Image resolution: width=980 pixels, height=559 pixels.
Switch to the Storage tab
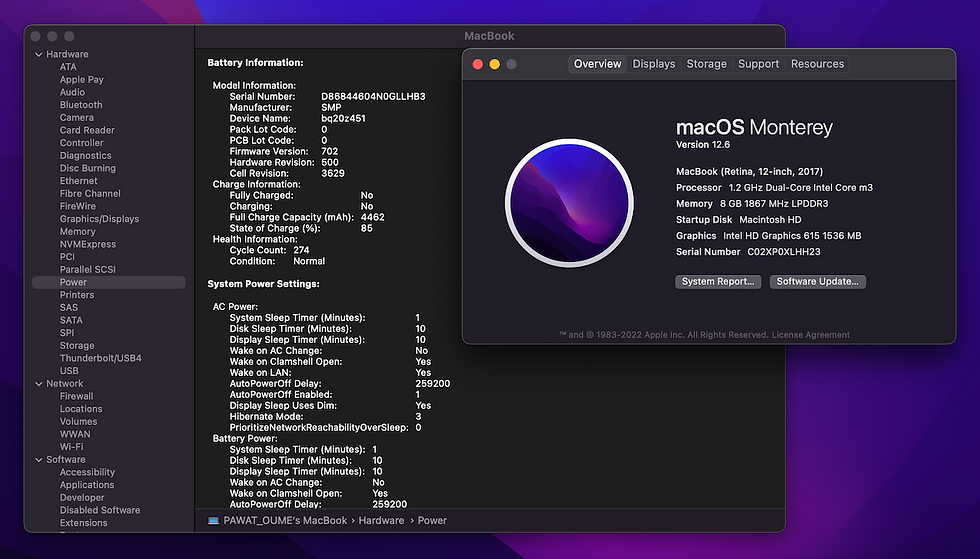point(706,64)
